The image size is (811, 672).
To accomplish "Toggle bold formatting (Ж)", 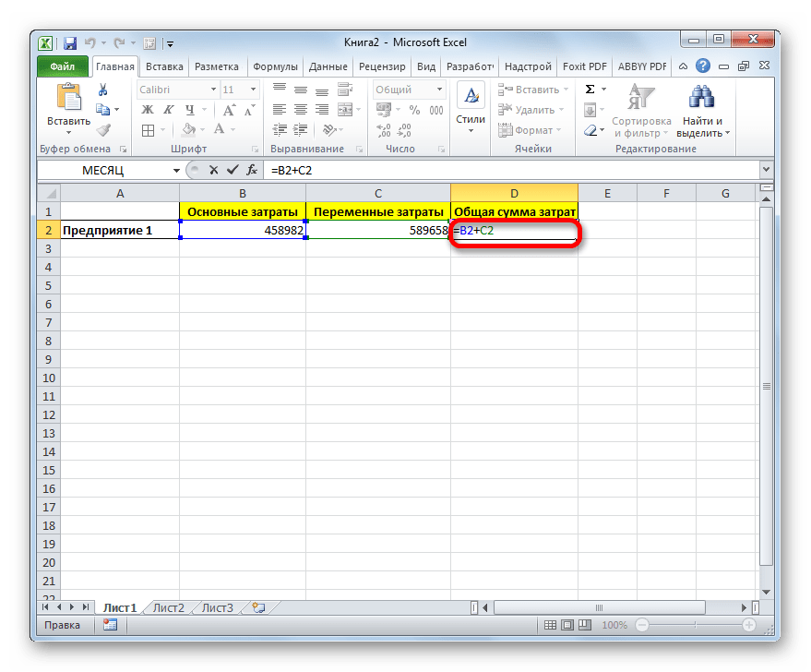I will pos(147,110).
